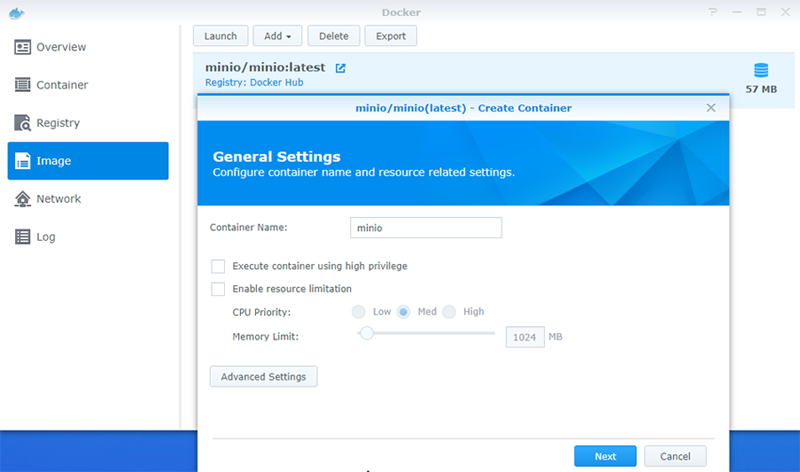800x472 pixels.
Task: Click the Memory Limit slider track
Action: [x=426, y=334]
